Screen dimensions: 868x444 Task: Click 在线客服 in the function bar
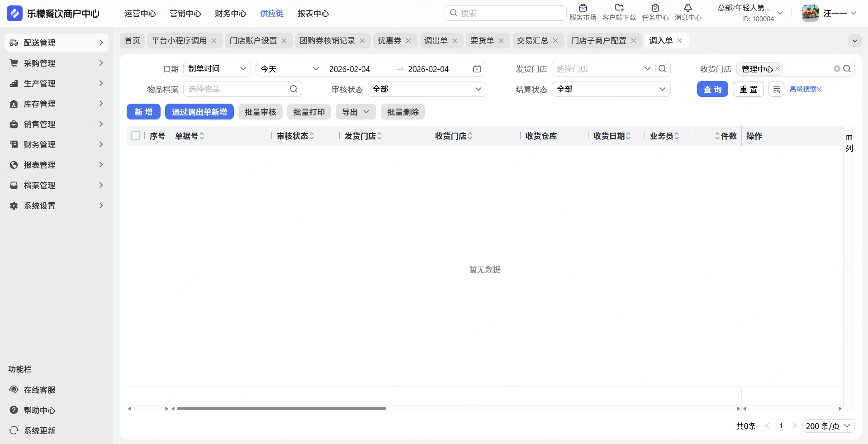(39, 390)
